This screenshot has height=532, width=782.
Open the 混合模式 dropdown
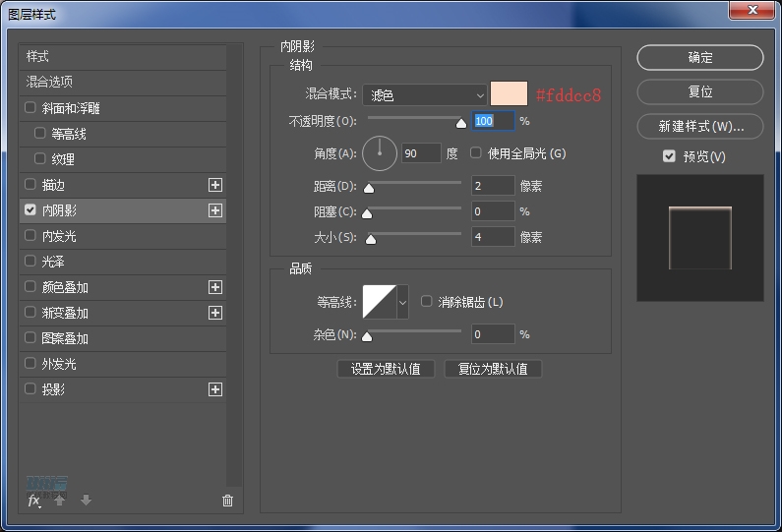(425, 95)
